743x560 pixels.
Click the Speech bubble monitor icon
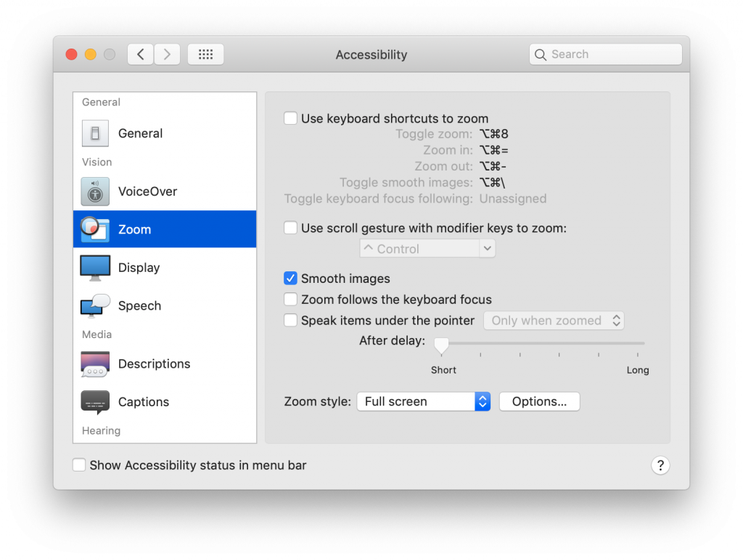[x=95, y=305]
